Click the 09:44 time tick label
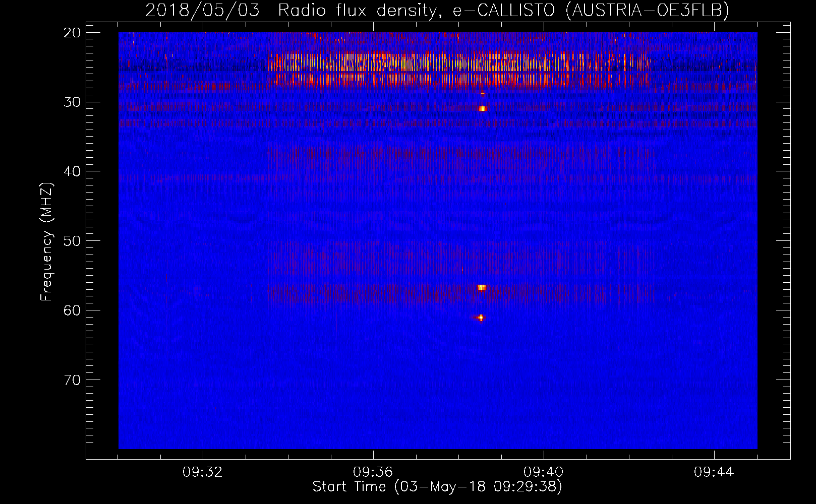Viewport: 816px width, 504px height. pyautogui.click(x=714, y=472)
